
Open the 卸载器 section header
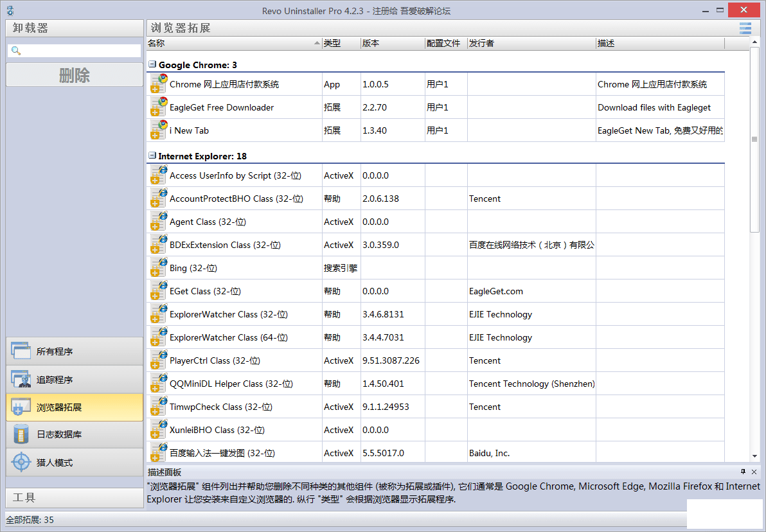pos(75,28)
